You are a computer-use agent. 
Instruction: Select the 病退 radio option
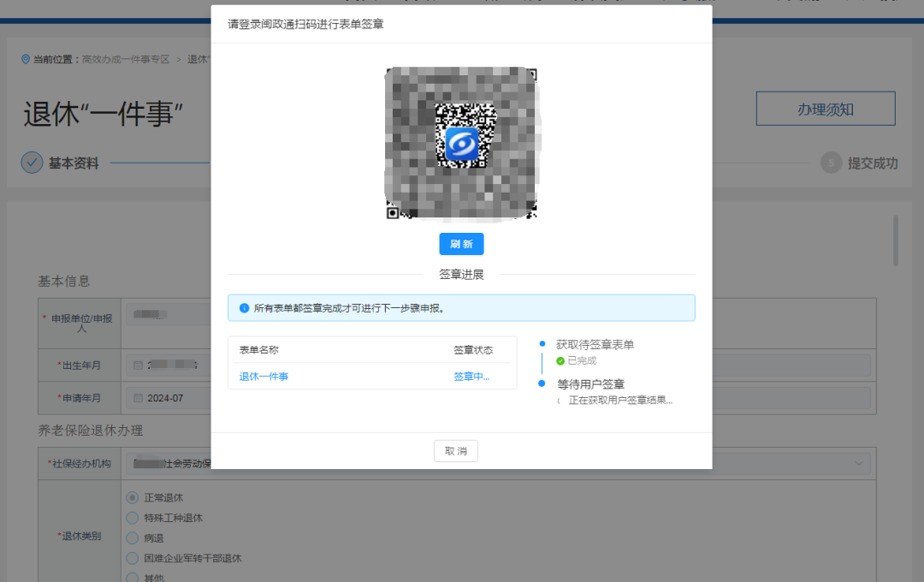(x=133, y=537)
